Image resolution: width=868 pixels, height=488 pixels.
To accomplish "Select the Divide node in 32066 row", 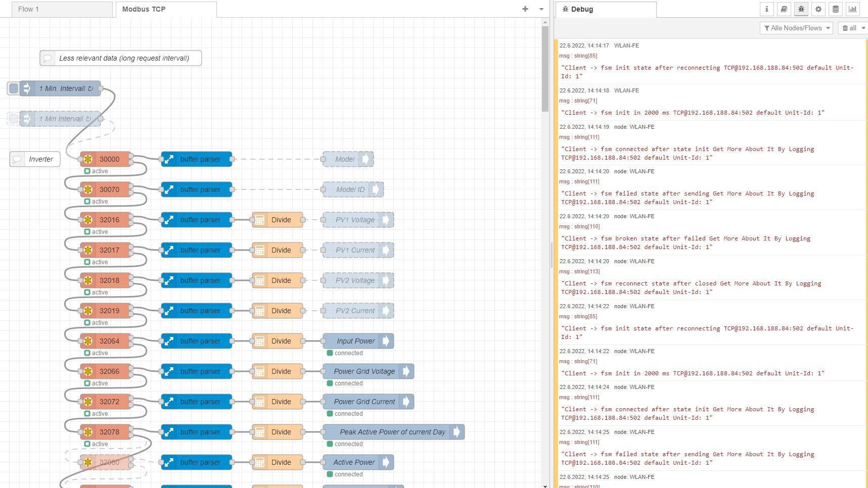I will [x=278, y=371].
